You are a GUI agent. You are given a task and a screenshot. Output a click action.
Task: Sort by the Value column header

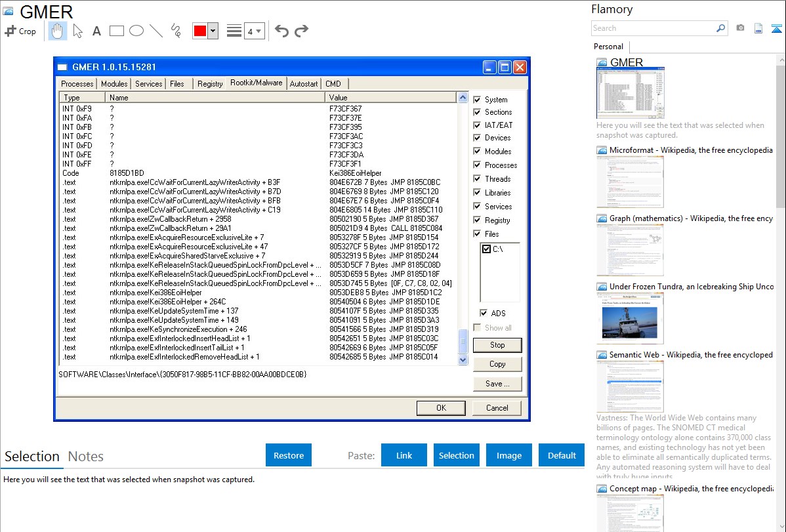391,98
